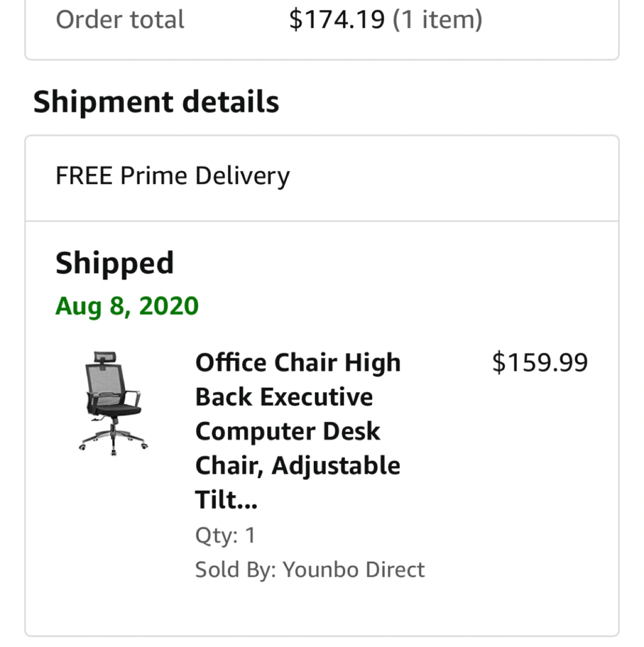Screen dimensions: 644x647
Task: Open the office chair product thumbnail
Action: click(113, 403)
